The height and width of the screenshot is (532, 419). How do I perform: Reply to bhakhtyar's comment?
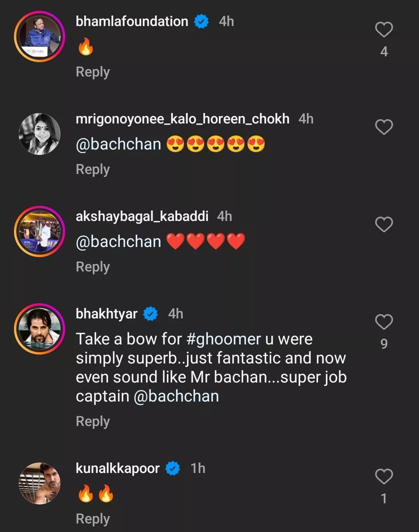pos(93,422)
